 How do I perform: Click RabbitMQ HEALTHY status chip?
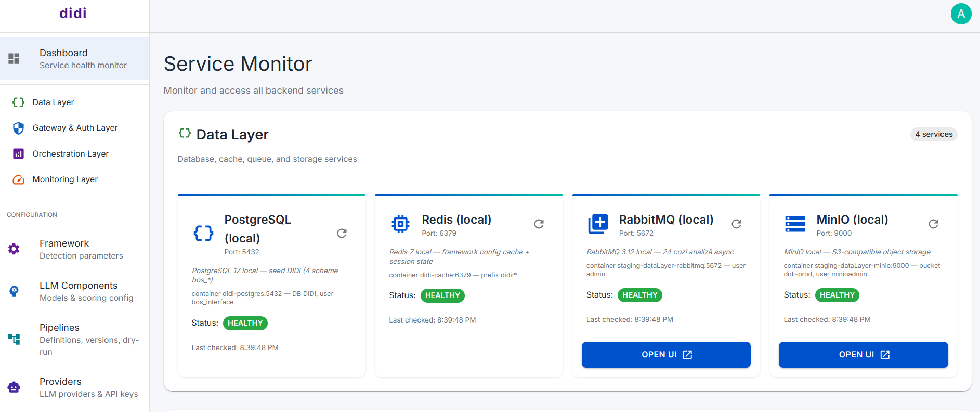640,295
